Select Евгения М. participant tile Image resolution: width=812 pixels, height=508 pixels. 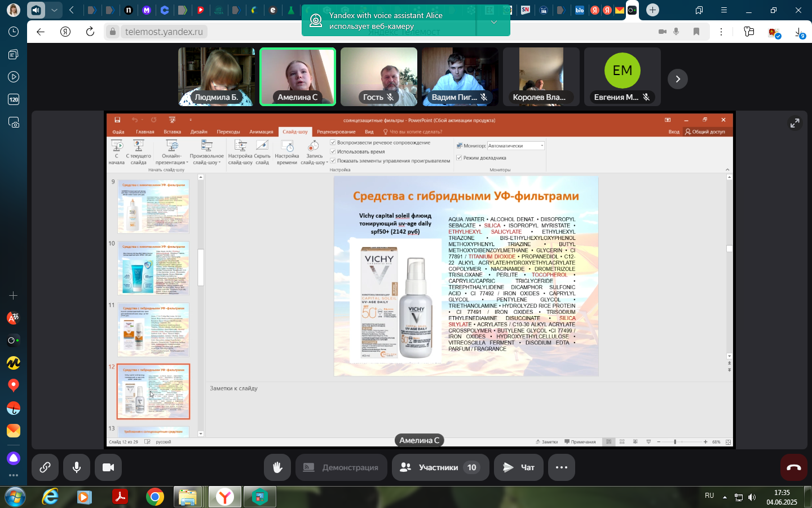coord(623,77)
